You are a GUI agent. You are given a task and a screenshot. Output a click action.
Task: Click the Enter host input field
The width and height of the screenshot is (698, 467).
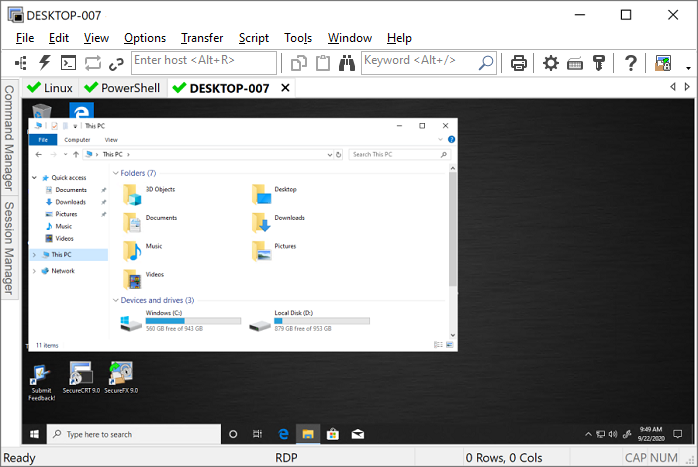coord(205,62)
